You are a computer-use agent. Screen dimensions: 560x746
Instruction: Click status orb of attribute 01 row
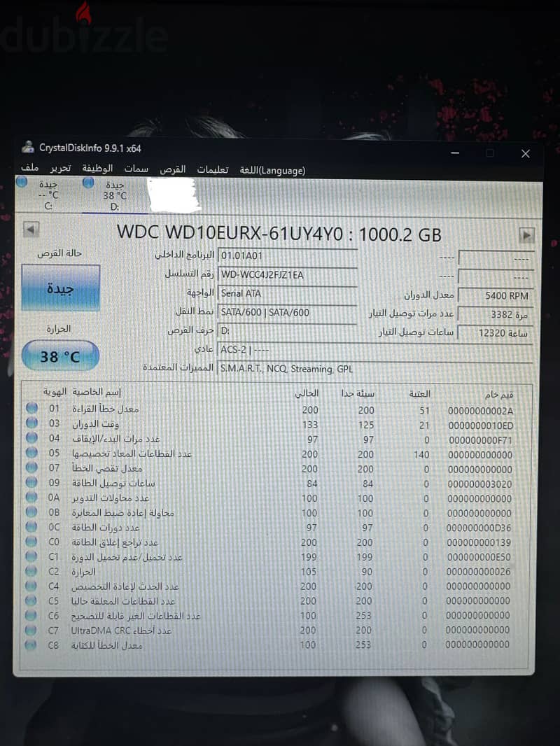pos(32,408)
